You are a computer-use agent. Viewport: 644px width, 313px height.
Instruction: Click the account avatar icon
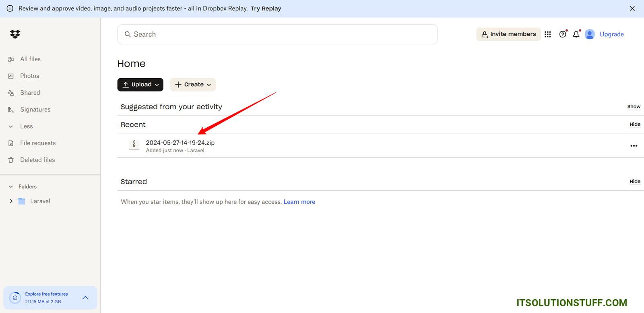(590, 35)
